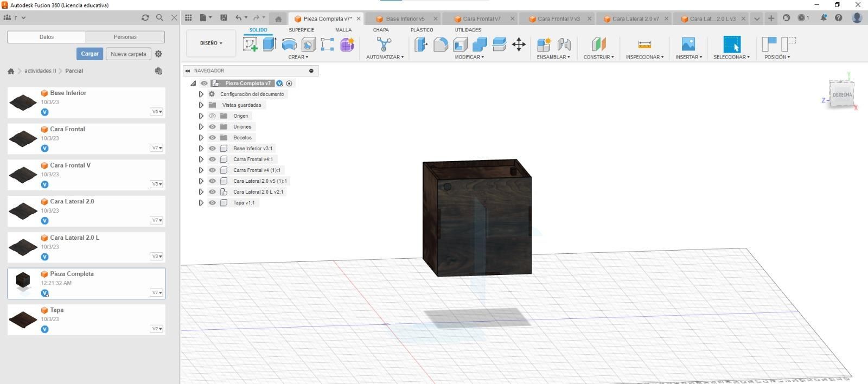Screen dimensions: 868x384
Task: Click the Cargar button
Action: click(x=90, y=54)
